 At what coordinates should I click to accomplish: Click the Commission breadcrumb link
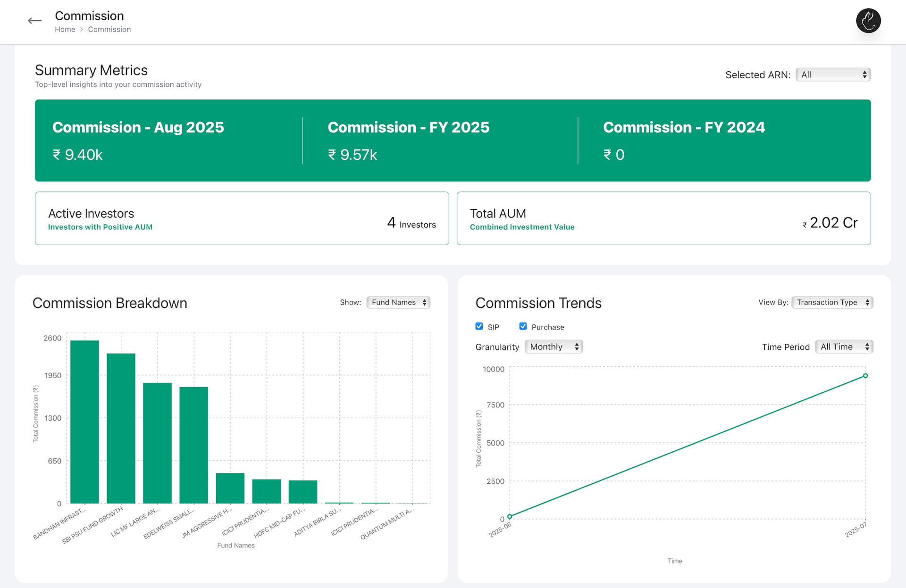pyautogui.click(x=109, y=29)
